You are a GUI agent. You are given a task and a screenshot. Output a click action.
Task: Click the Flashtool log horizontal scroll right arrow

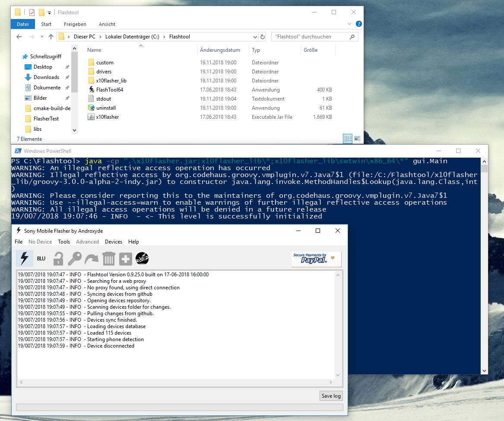click(x=331, y=383)
